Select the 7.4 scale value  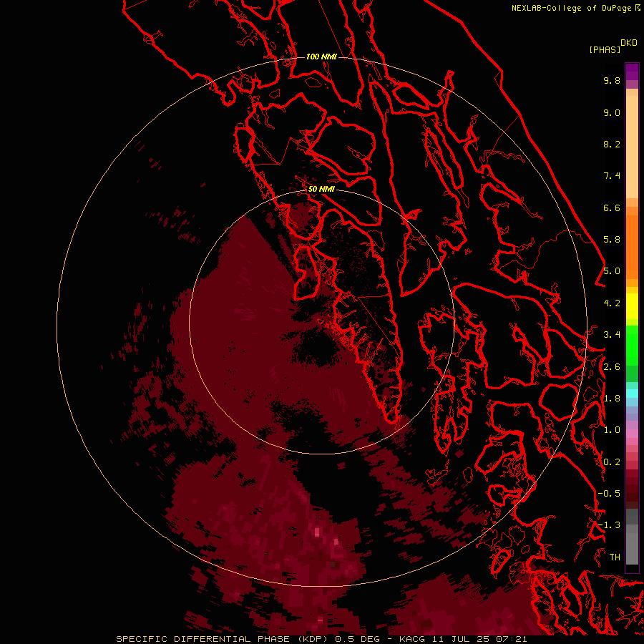[612, 176]
